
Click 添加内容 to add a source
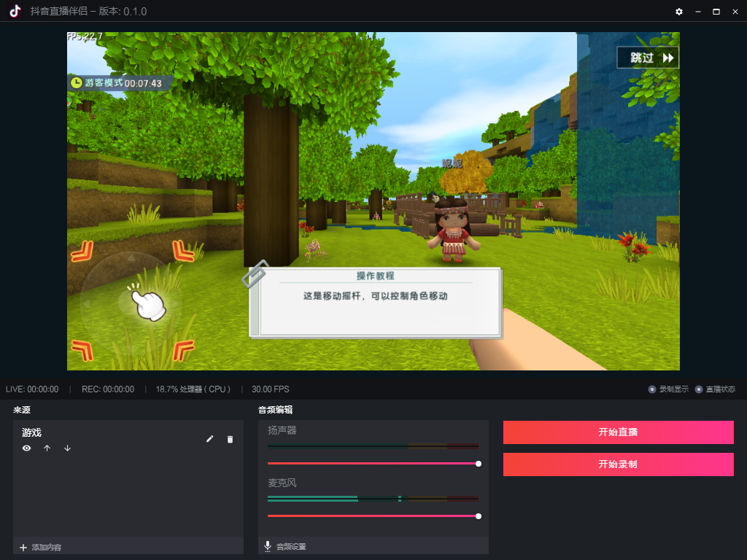(41, 547)
